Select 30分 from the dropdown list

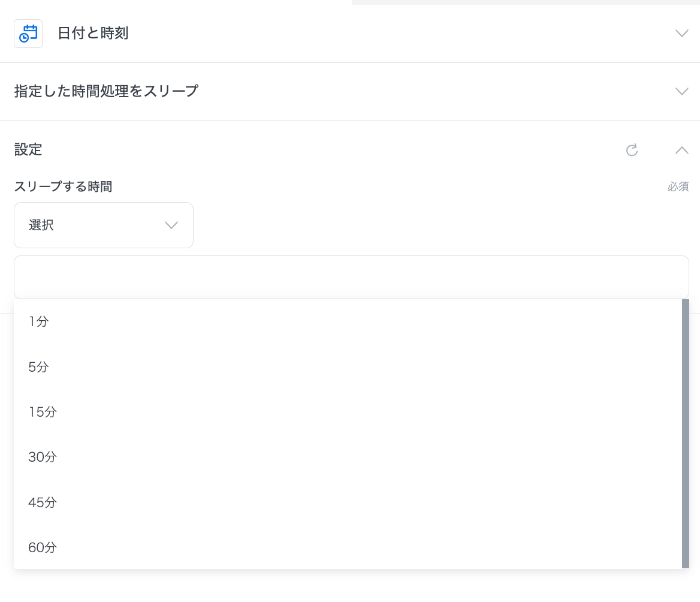pos(42,457)
